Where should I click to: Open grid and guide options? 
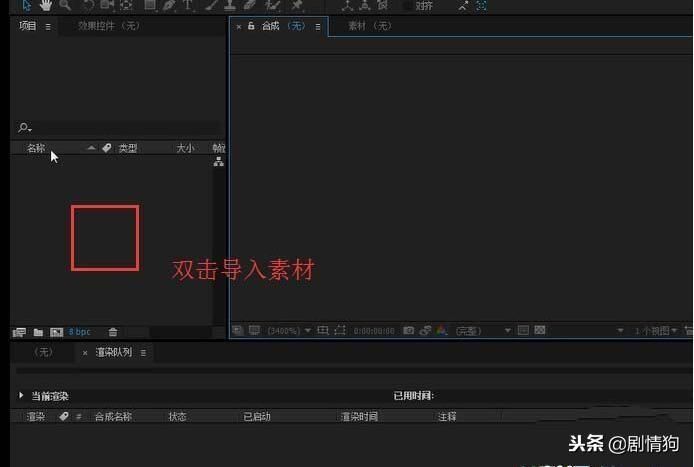(x=323, y=330)
